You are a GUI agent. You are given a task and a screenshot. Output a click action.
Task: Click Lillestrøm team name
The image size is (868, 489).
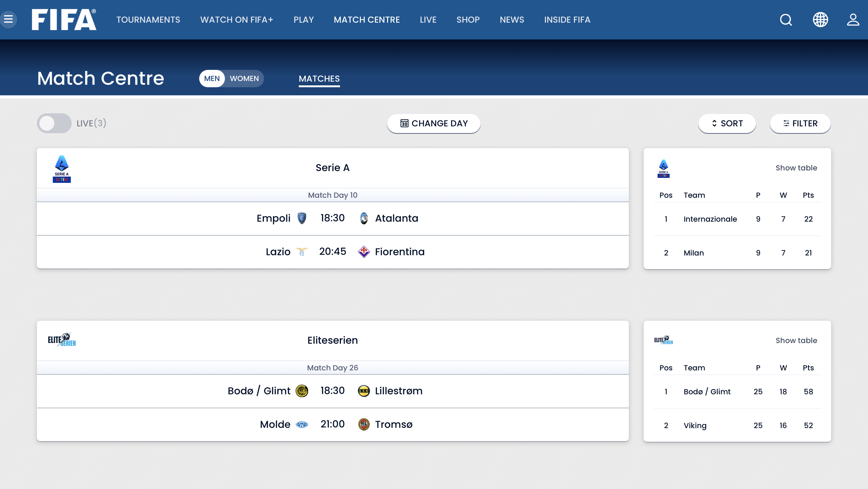[x=399, y=391]
